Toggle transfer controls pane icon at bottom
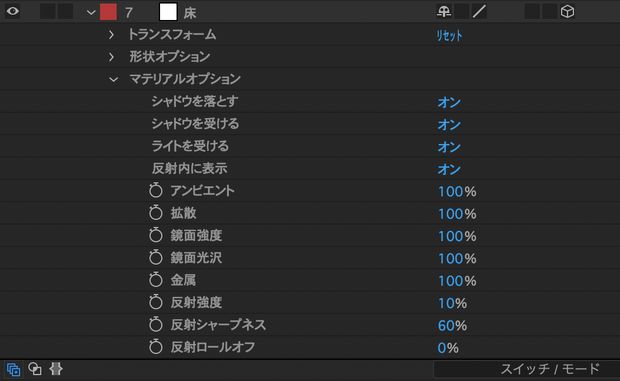The width and height of the screenshot is (620, 381). (x=35, y=369)
